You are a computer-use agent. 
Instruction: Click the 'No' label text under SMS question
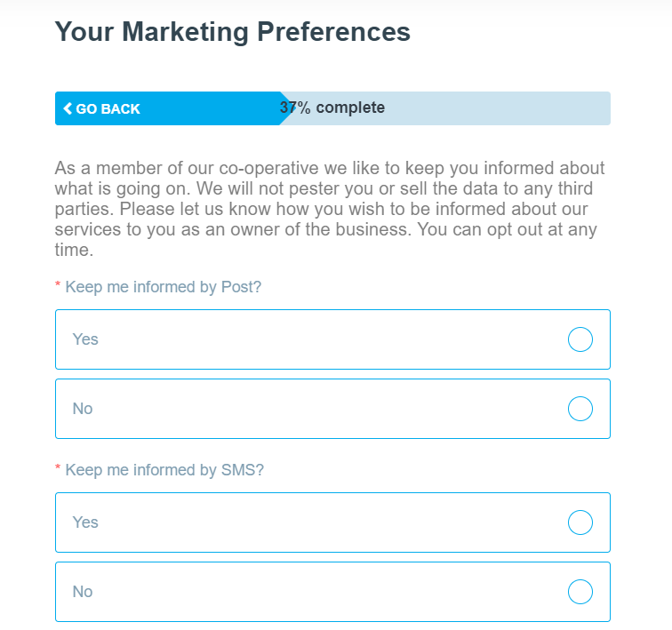point(83,592)
